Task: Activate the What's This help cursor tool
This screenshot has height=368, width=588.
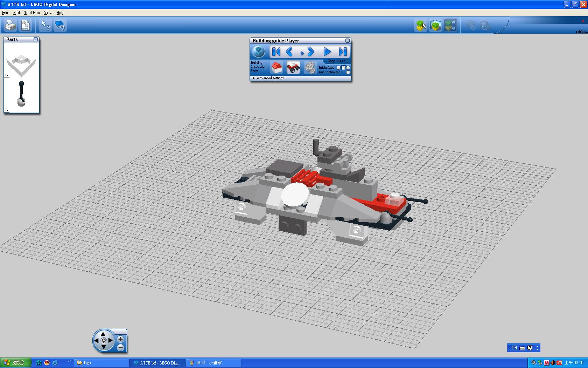Action: pyautogui.click(x=45, y=25)
